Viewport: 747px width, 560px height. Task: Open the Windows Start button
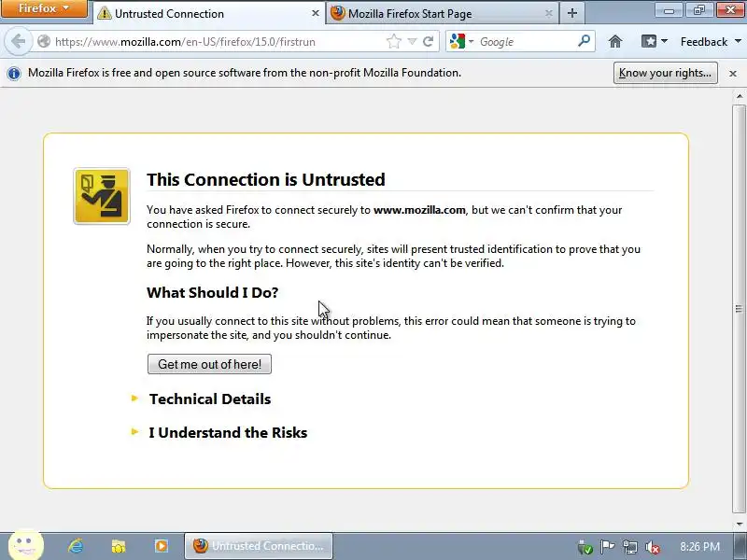click(x=26, y=545)
